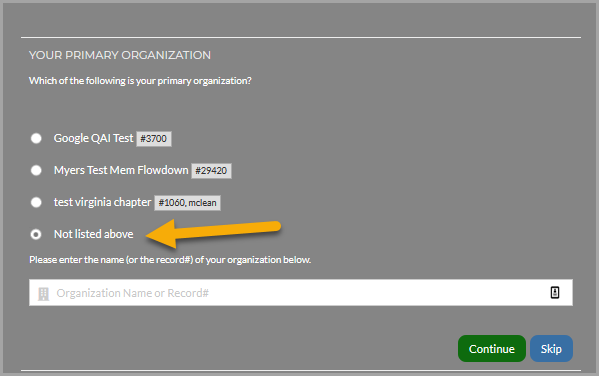Screen dimensions: 599x376
Task: Click the blue Skip button
Action: [551, 348]
